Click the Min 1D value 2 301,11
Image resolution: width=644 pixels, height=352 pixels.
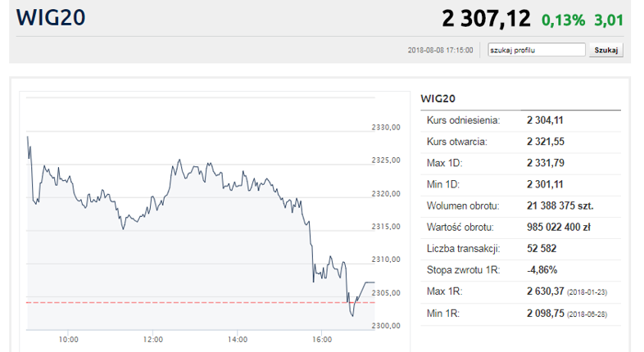point(545,184)
